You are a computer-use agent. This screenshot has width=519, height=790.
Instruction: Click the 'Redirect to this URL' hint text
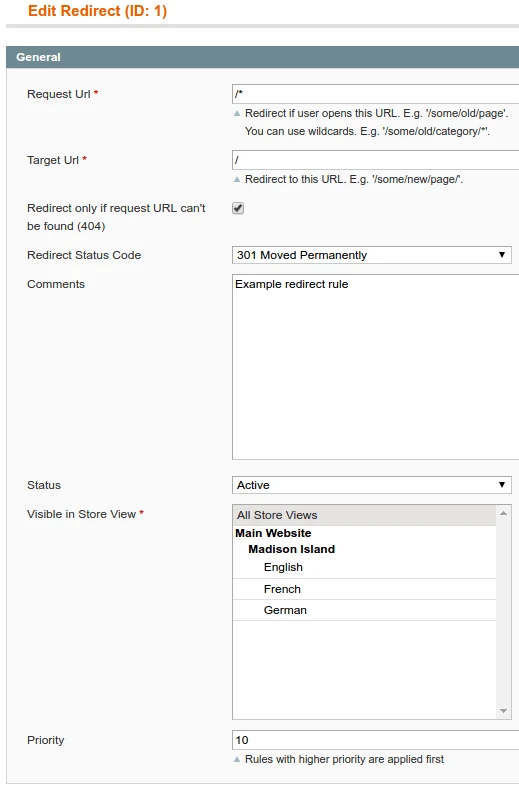click(354, 179)
